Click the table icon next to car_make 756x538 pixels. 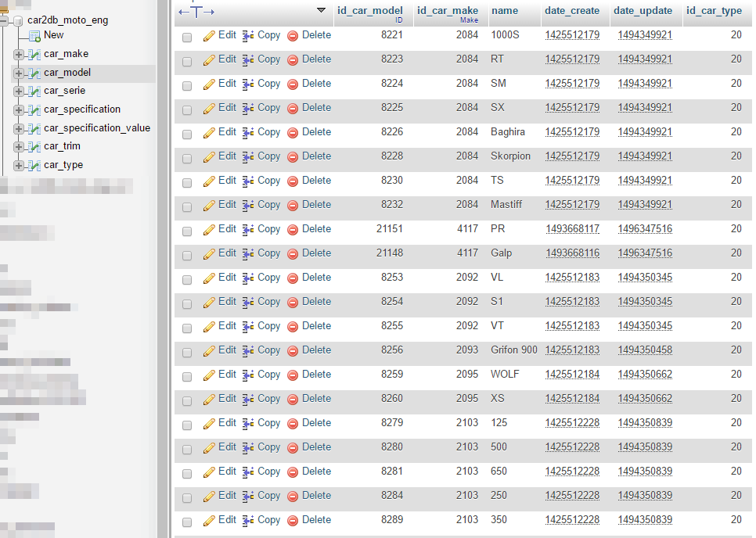click(x=34, y=55)
